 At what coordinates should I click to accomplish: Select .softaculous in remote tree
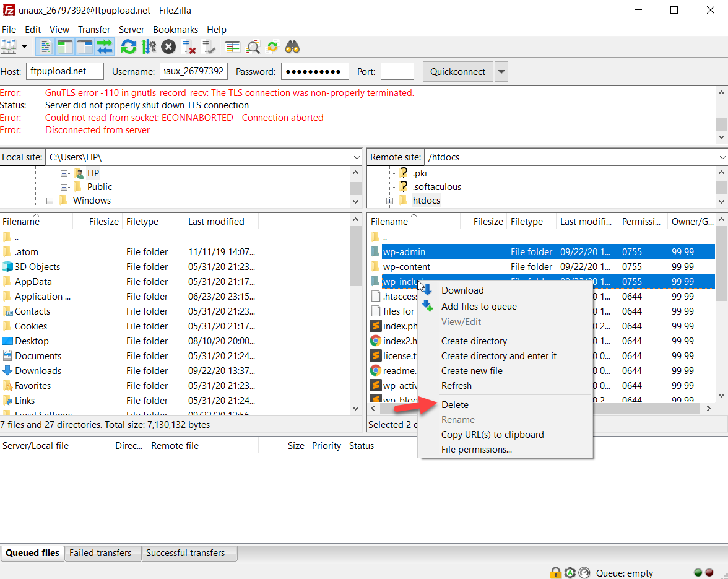[x=437, y=187]
